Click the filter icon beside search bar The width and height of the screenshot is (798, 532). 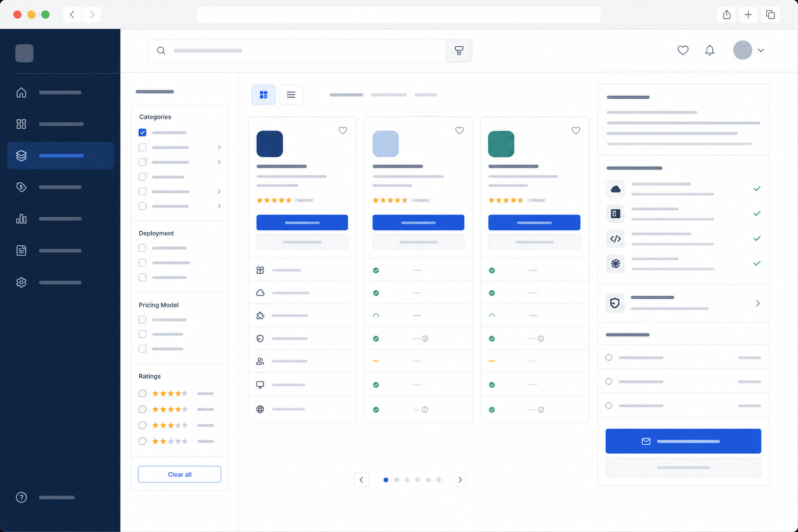click(459, 51)
